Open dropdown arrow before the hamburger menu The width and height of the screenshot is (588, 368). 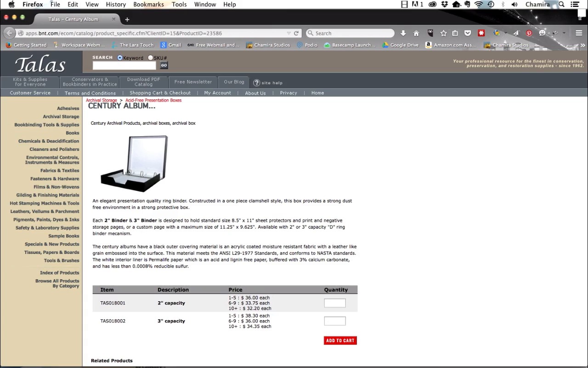564,33
